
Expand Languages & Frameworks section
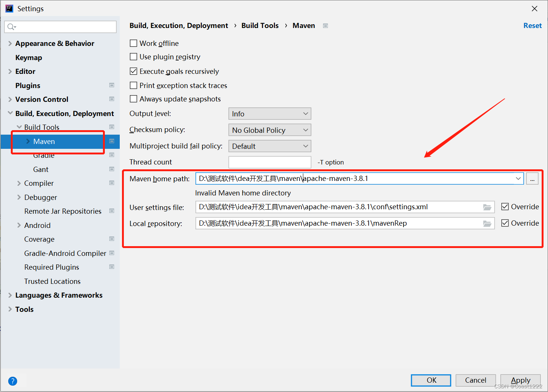10,295
